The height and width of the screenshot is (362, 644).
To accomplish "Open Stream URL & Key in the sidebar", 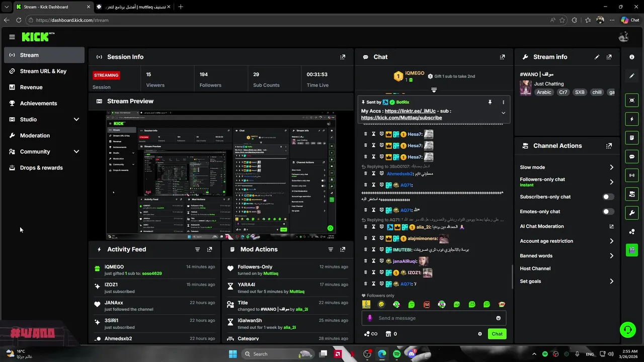I will pyautogui.click(x=44, y=71).
